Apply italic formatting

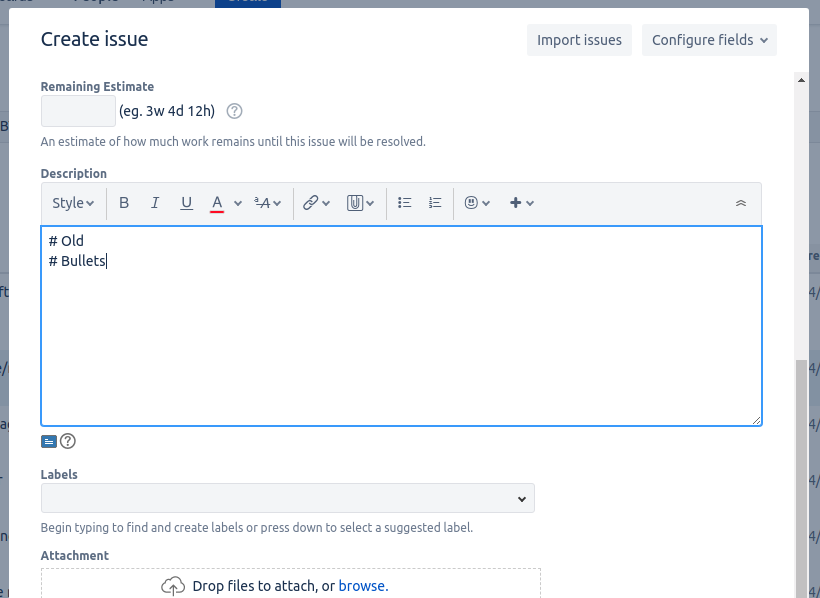pos(155,203)
